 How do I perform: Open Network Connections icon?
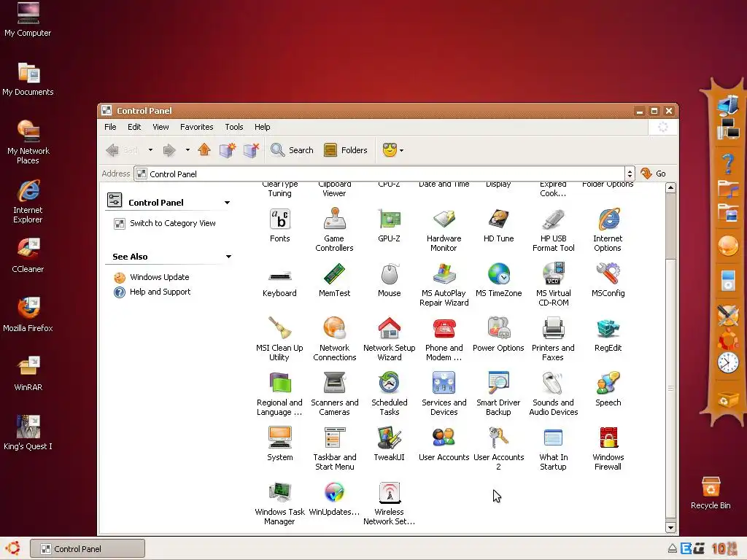tap(334, 339)
